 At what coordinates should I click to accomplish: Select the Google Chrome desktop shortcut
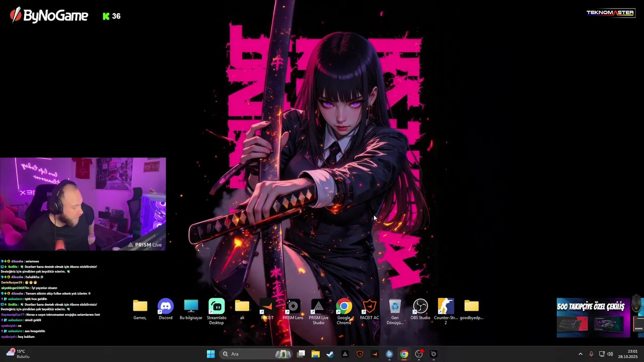pyautogui.click(x=344, y=312)
